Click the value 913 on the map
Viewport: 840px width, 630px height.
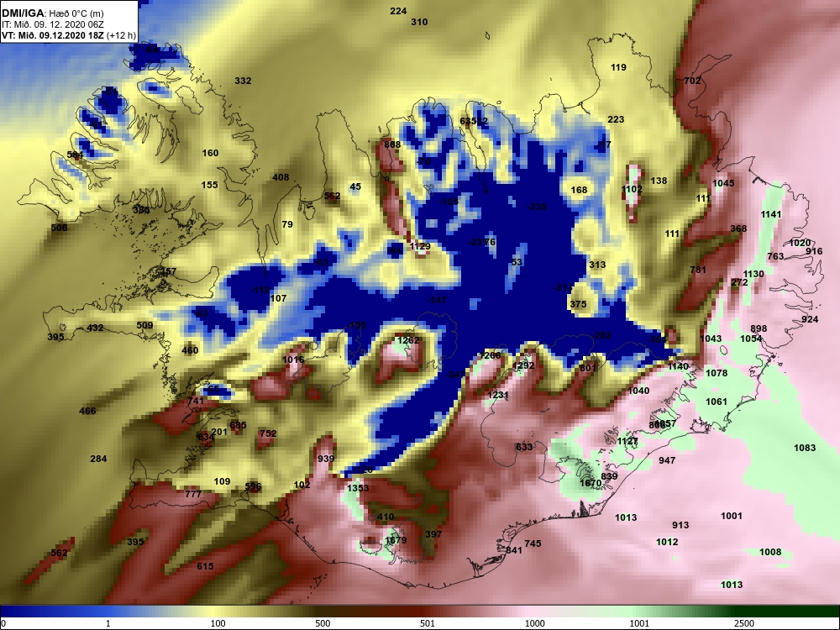tap(680, 526)
